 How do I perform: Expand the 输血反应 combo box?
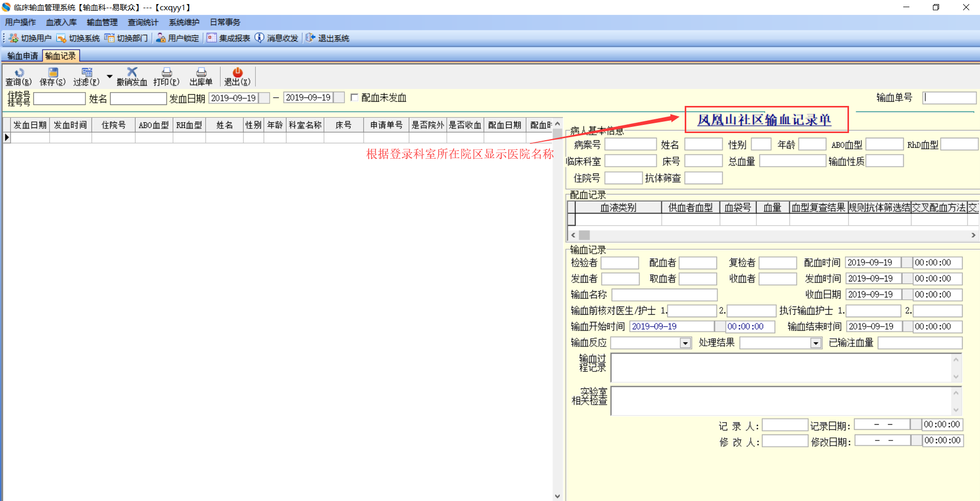pyautogui.click(x=686, y=343)
